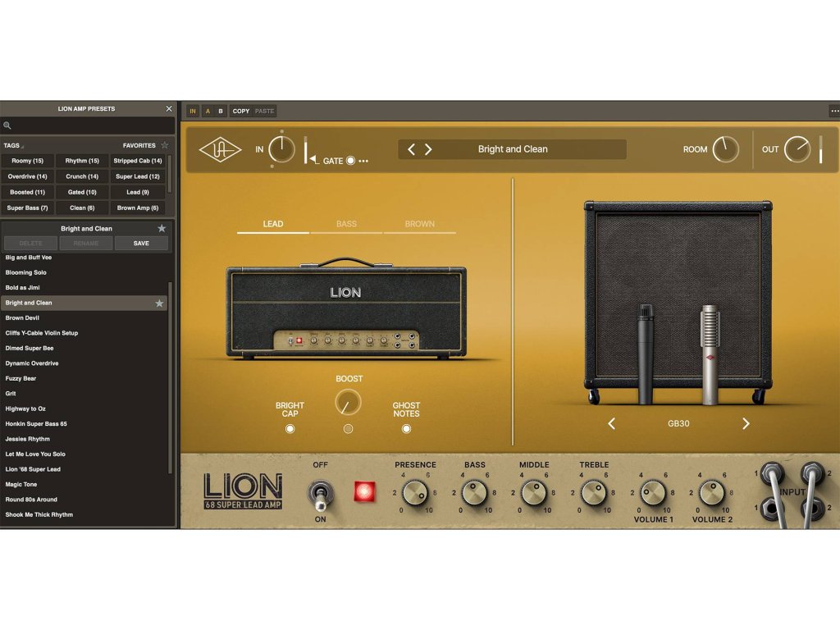
Task: Favorite the current preset via header star
Action: (x=162, y=228)
